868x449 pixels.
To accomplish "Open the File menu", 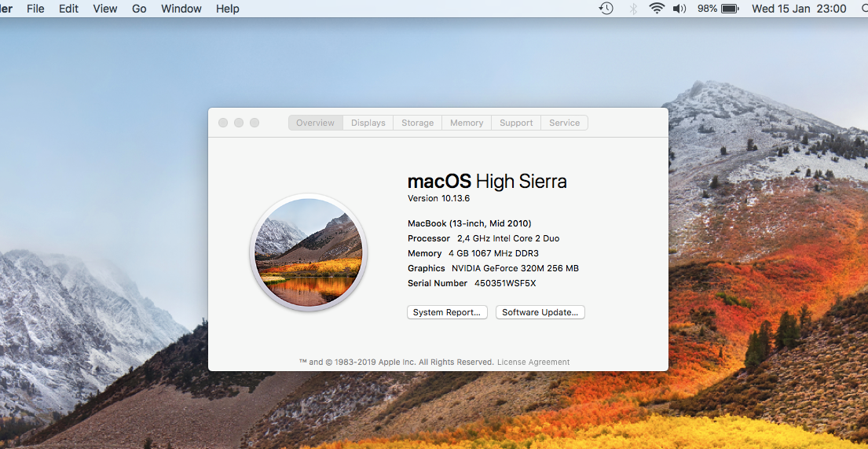I will tap(35, 9).
